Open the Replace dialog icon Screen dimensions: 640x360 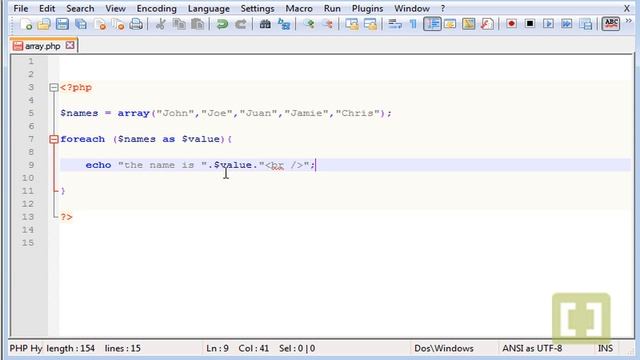click(284, 24)
